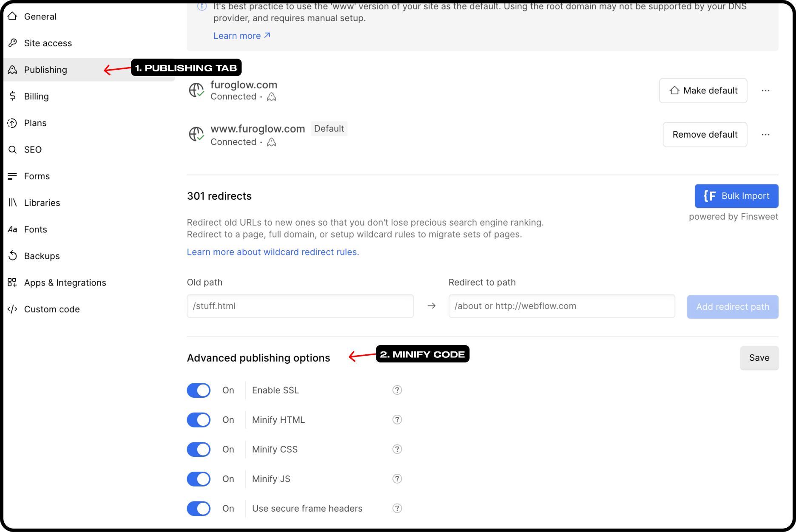This screenshot has height=532, width=796.
Task: Click the rocket icon beside Publishing
Action: pos(12,70)
